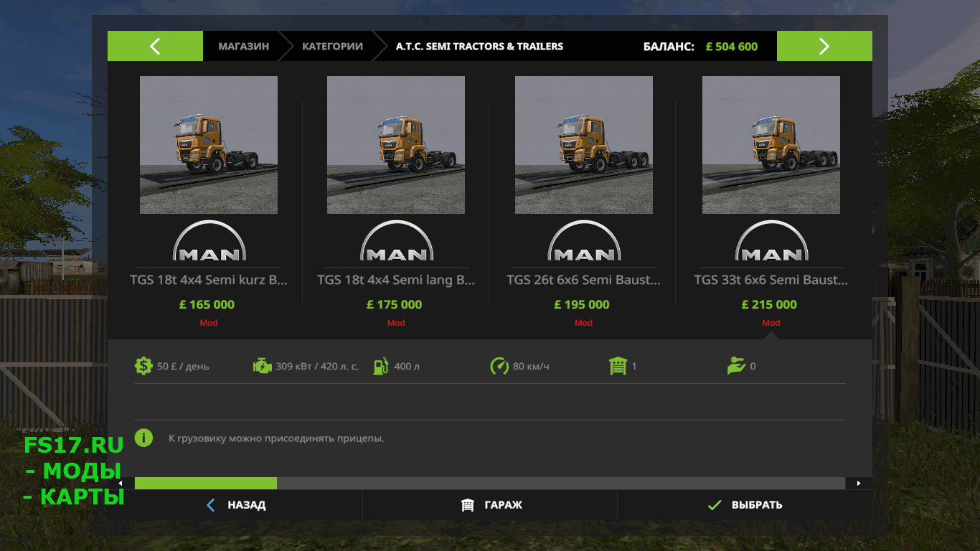The height and width of the screenshot is (551, 980).
Task: Click MAN logo under TGS 18t lang
Action: click(x=396, y=240)
